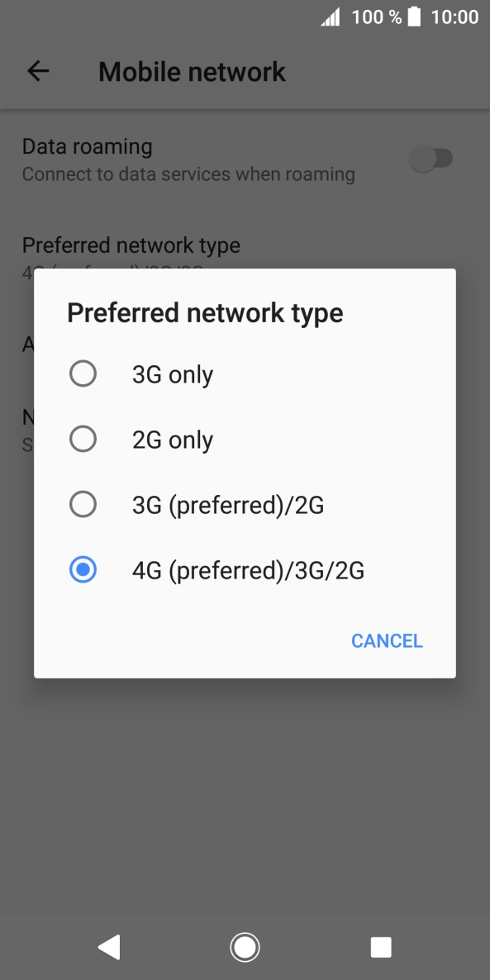
Task: Confirm 4G (preferred)/3G/2G is selected
Action: click(x=83, y=569)
